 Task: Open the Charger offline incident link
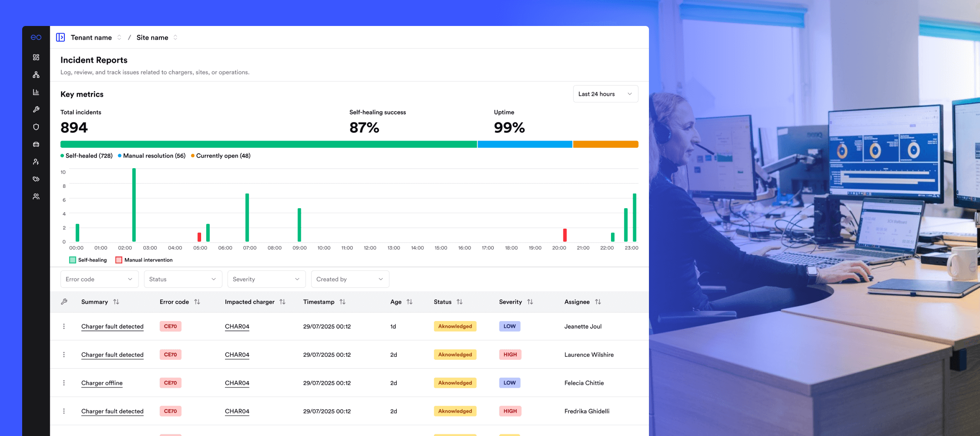pyautogui.click(x=102, y=383)
